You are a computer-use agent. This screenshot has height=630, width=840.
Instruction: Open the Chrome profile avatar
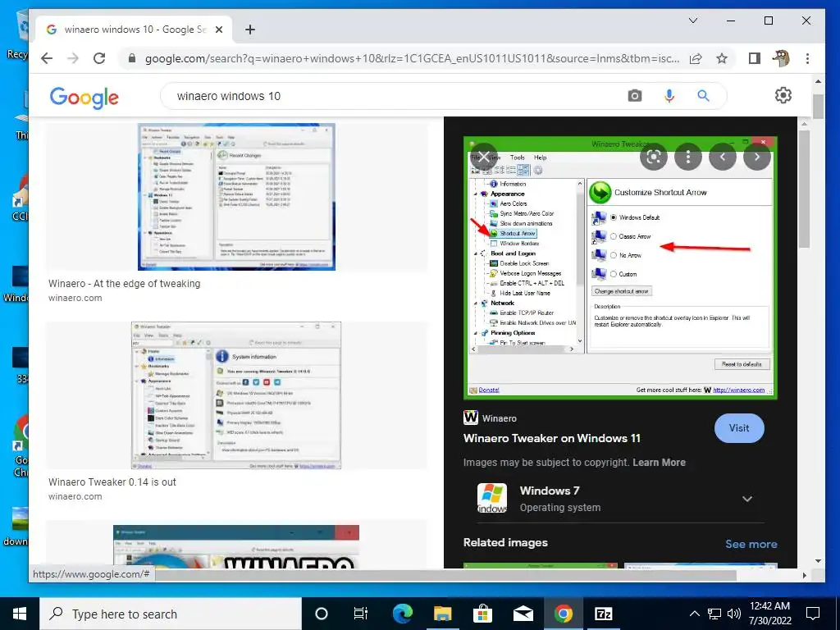click(781, 58)
